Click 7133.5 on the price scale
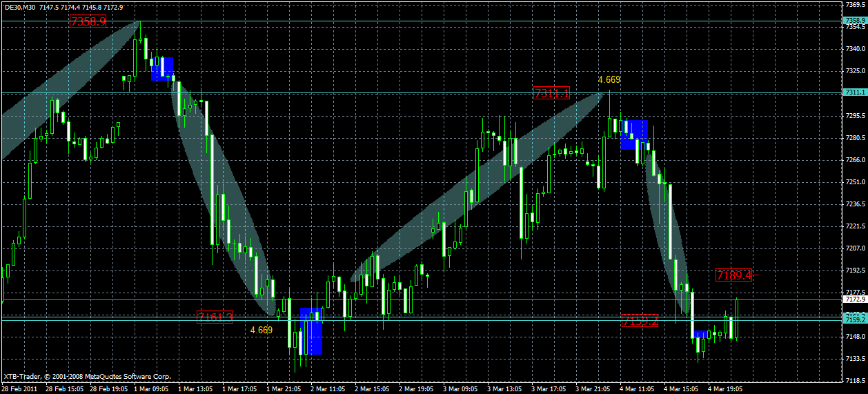The image size is (868, 394). tap(854, 359)
